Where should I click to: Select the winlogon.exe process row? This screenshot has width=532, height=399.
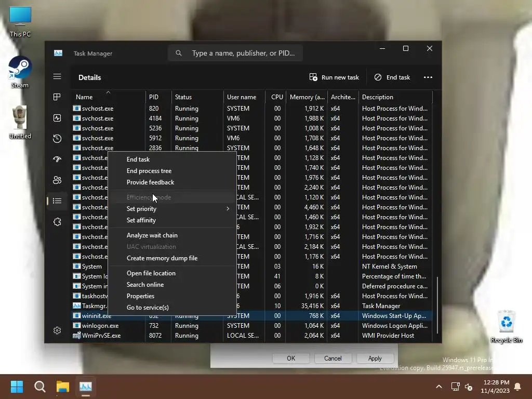pos(251,326)
